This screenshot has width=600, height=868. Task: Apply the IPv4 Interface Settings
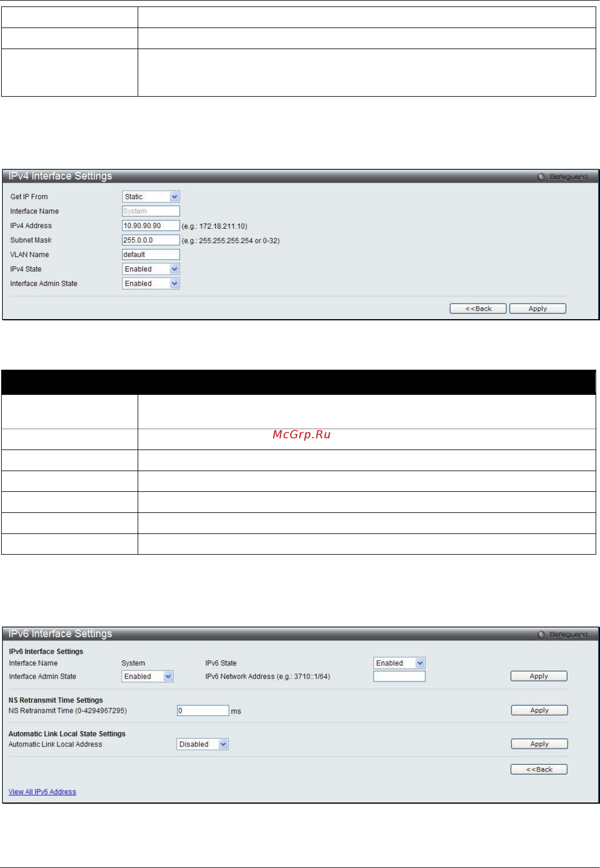537,309
